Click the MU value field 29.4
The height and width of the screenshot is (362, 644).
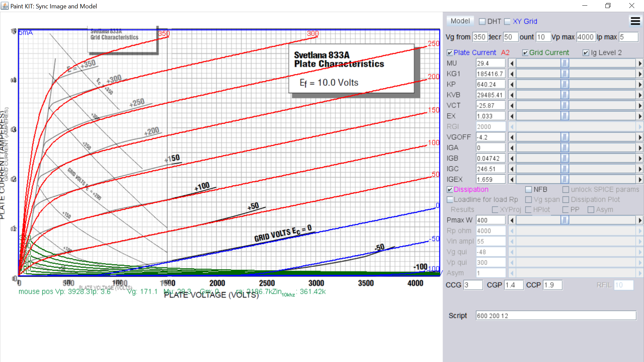(x=491, y=63)
